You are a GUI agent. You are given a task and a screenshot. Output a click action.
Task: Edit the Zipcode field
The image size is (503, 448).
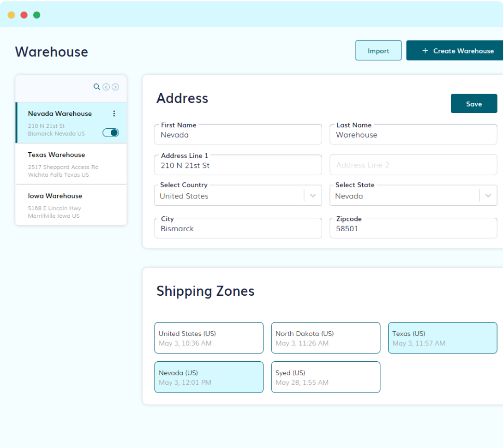pos(413,228)
